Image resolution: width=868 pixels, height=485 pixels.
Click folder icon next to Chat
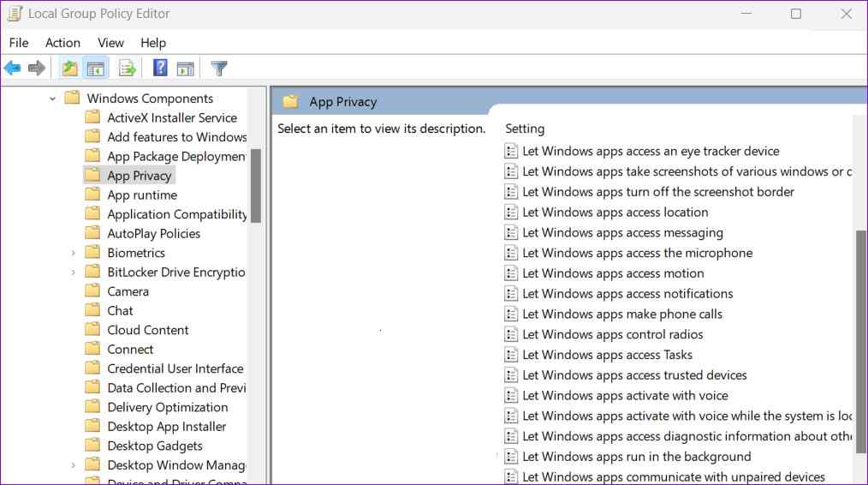92,310
